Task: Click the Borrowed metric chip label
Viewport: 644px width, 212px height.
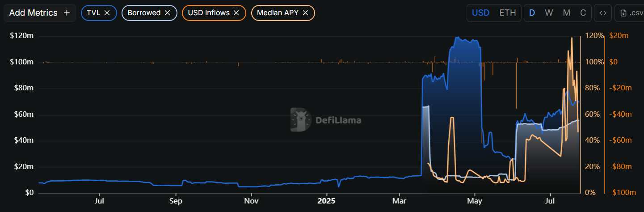Action: coord(144,13)
